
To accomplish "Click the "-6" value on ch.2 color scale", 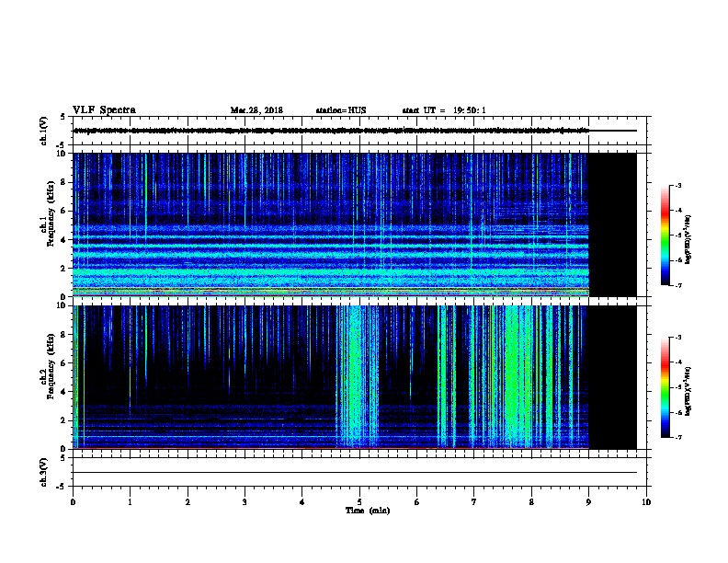I will (x=677, y=412).
